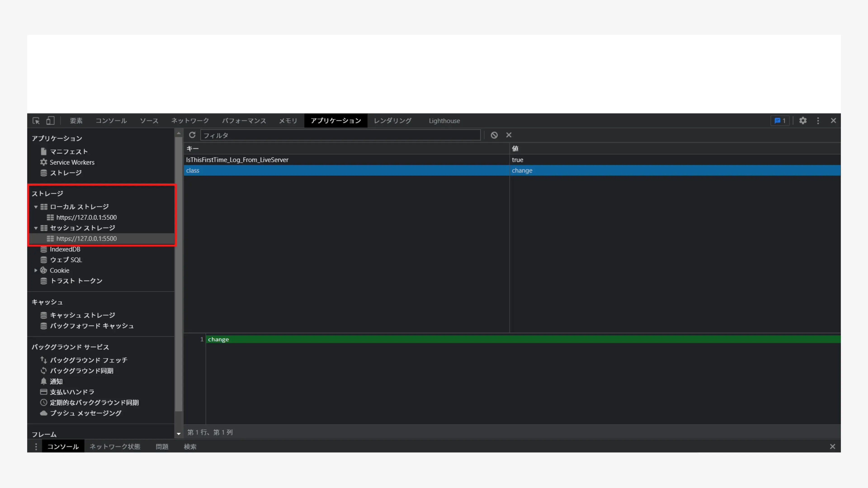Collapse the ローカル ストレージ tree node
This screenshot has width=868, height=488.
36,207
